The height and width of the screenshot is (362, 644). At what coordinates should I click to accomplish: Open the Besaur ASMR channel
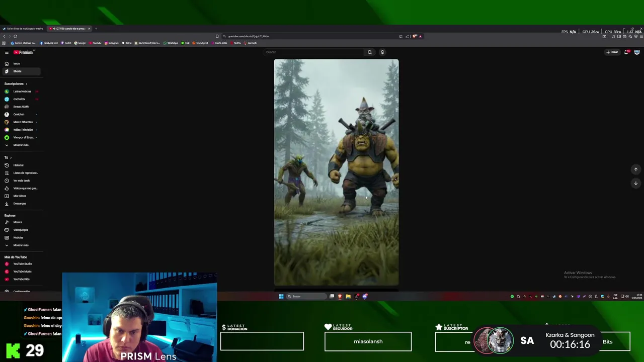coord(21,107)
